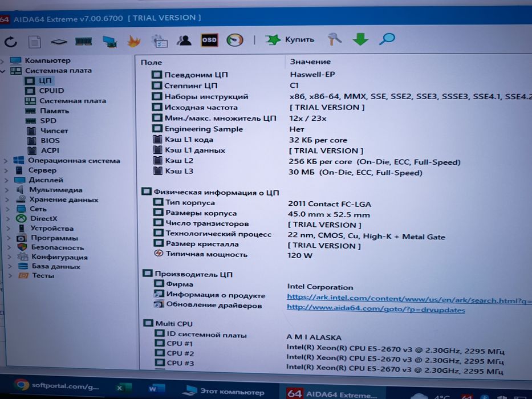
Task: Select the Устройства category
Action: pyautogui.click(x=52, y=229)
